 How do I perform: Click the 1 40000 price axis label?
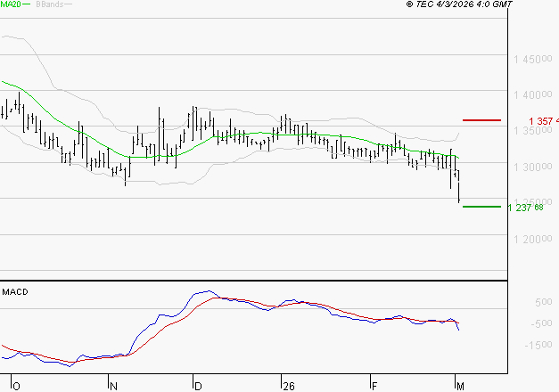[x=532, y=94]
